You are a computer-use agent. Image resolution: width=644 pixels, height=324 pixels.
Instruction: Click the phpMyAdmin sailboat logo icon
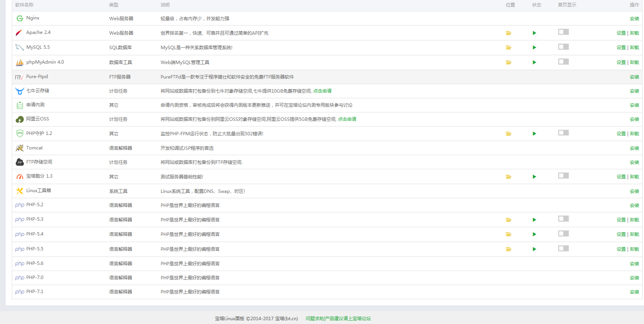[x=19, y=62]
